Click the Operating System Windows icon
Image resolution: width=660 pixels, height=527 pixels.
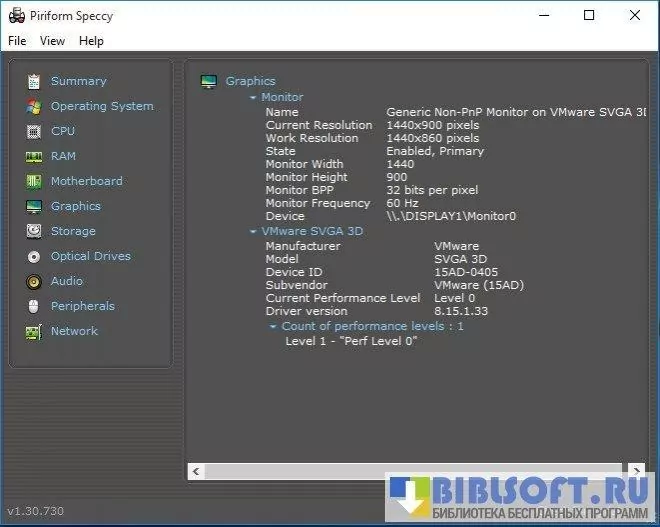pyautogui.click(x=34, y=106)
